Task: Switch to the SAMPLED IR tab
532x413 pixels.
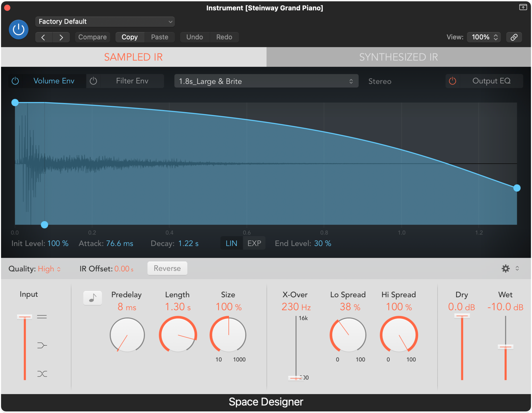Action: [134, 57]
